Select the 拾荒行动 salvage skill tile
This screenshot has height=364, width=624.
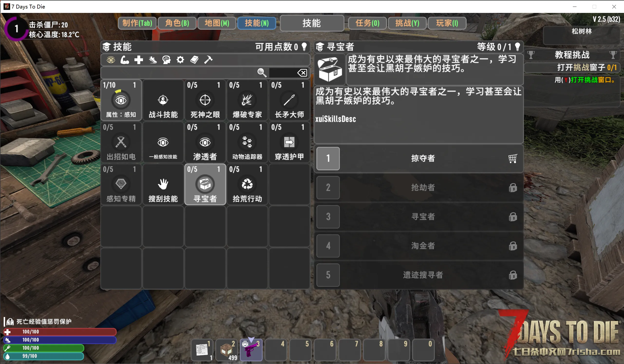click(x=247, y=184)
